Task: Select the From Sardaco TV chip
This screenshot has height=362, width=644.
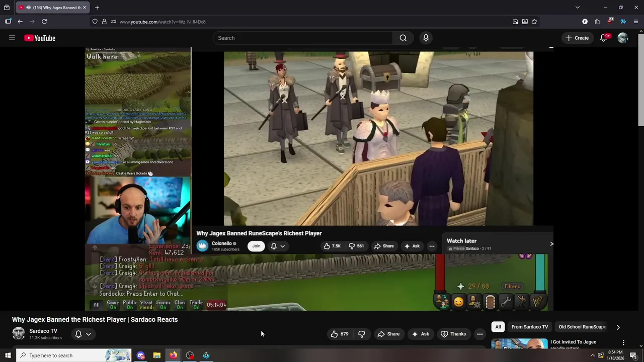Action: 530,327
